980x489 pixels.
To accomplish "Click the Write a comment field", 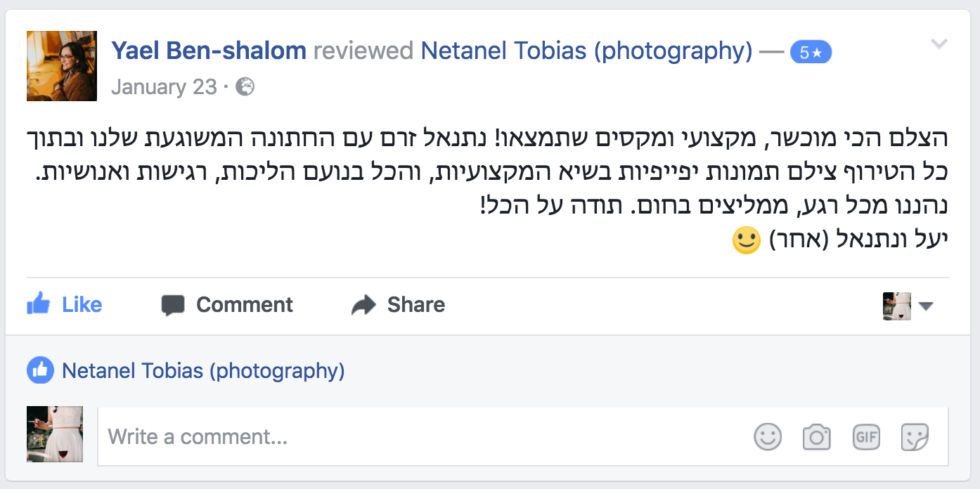I will click(523, 437).
